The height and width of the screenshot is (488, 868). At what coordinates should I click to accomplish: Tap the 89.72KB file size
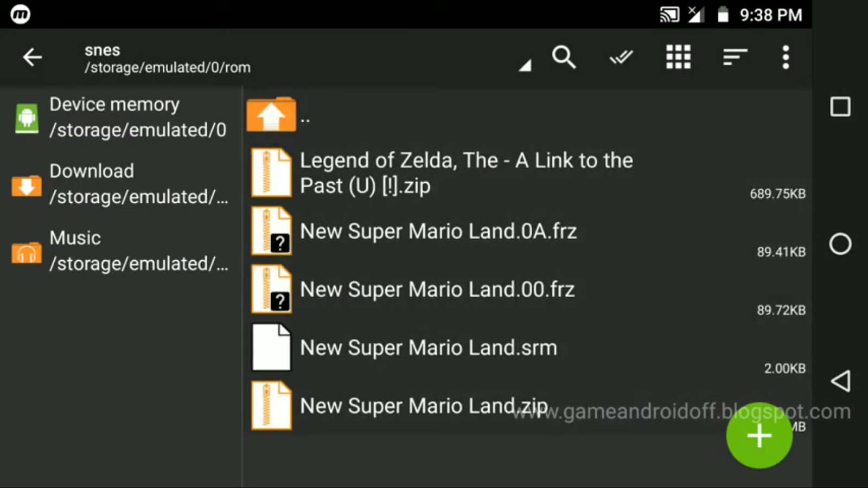pos(781,310)
